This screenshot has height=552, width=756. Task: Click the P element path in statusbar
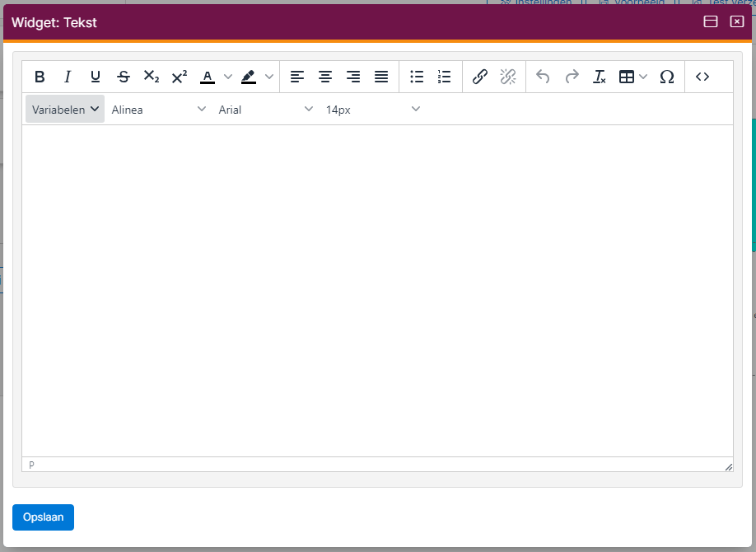(x=31, y=465)
